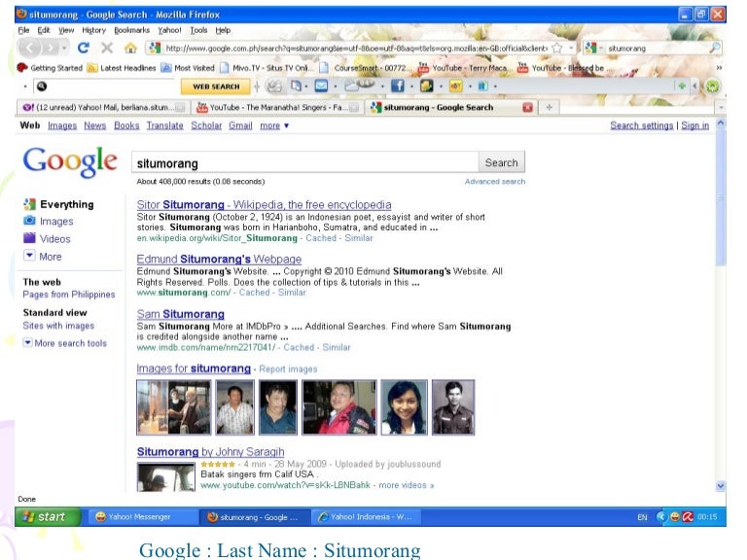Show more bookmarks toolbar chevron

pos(719,68)
